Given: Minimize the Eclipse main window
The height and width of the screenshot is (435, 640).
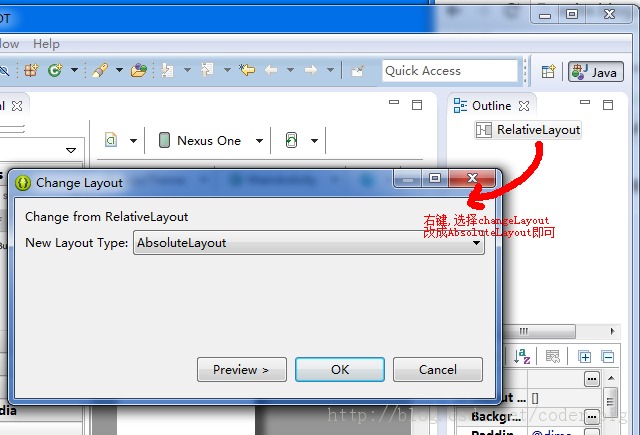Looking at the screenshot, I should [545, 16].
